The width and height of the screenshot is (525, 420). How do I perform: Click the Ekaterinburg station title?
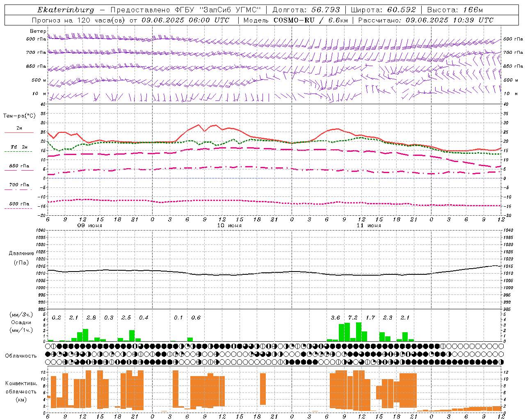(66, 10)
